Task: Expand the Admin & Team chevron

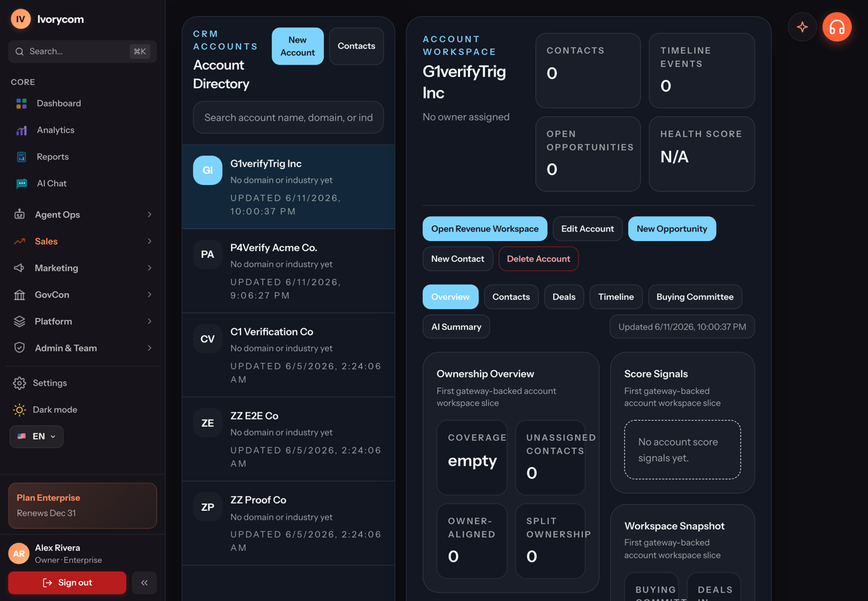Action: tap(150, 348)
